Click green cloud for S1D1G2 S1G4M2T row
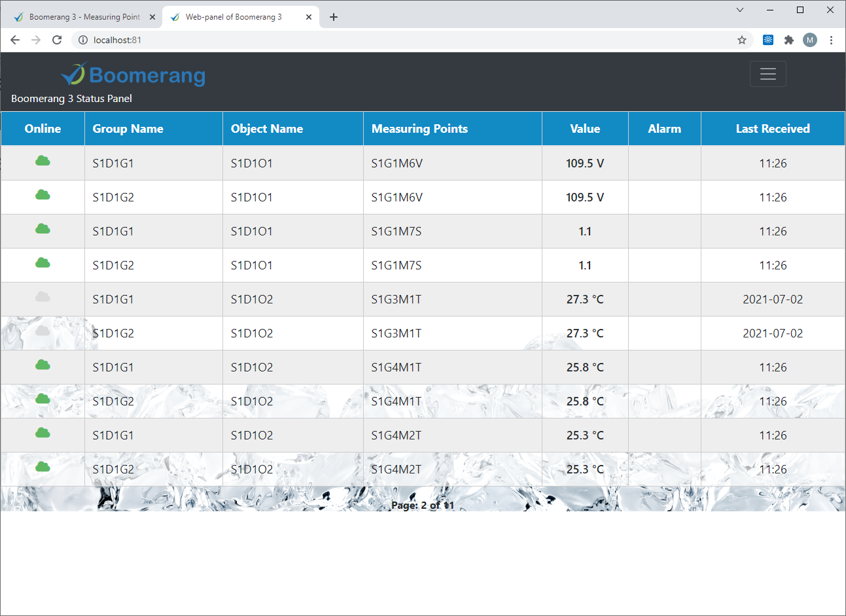This screenshot has width=846, height=616. pos(43,467)
